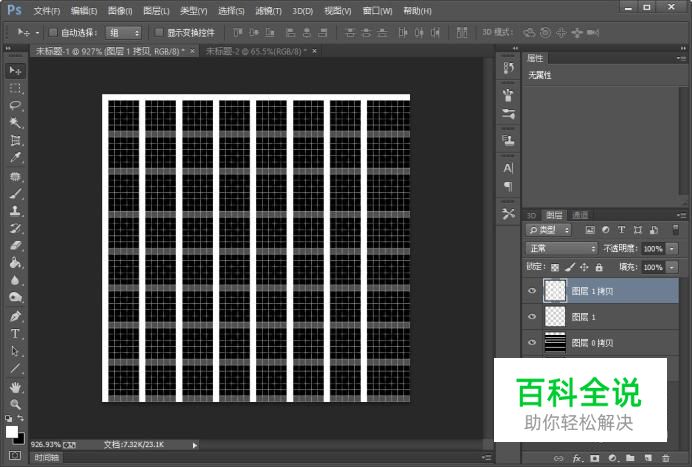Click the create new layer icon
The width and height of the screenshot is (692, 467).
pyautogui.click(x=648, y=458)
